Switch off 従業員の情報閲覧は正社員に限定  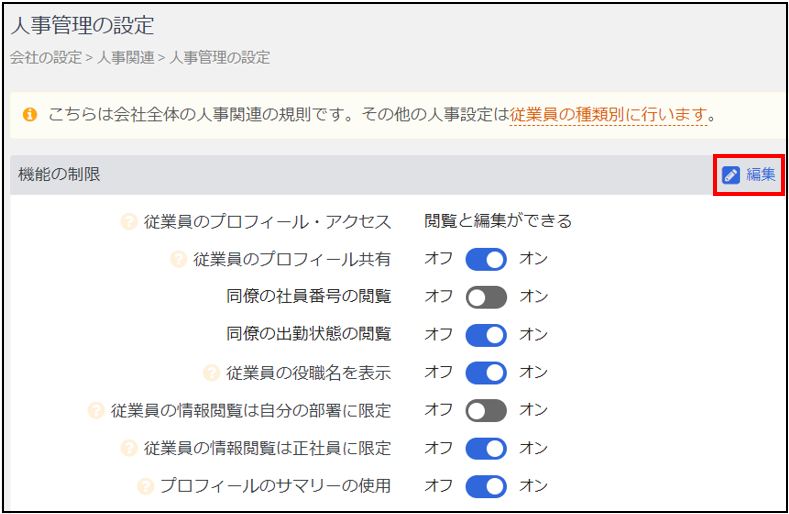[486, 449]
